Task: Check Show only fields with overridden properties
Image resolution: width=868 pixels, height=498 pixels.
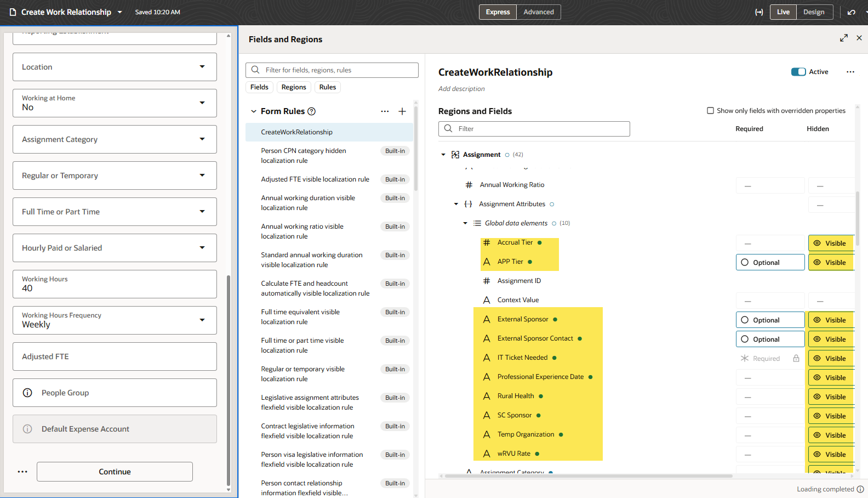Action: click(711, 111)
